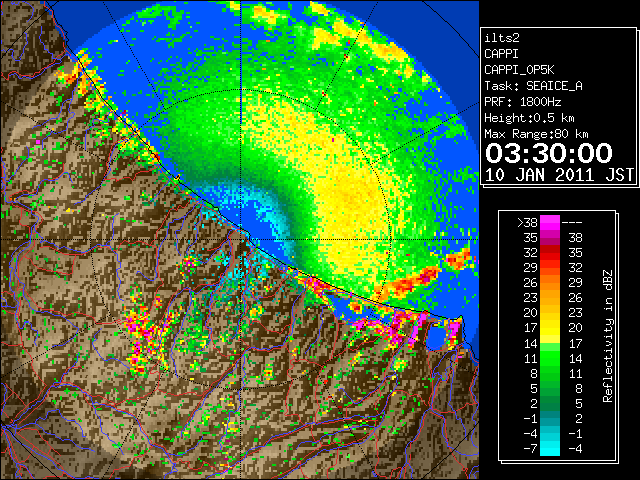Screen dimensions: 640x480
Task: Pick the magenta above-38 dBZ swatch
Action: (x=550, y=223)
